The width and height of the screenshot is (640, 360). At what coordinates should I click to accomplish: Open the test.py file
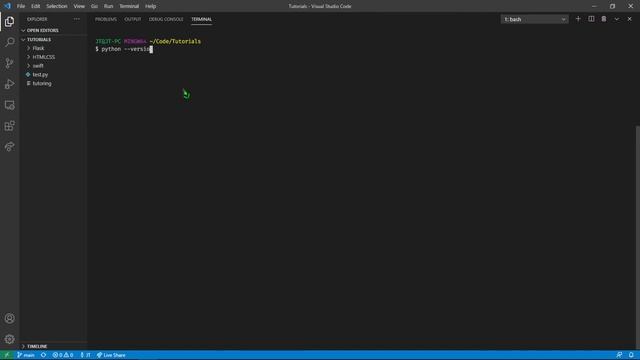53,75
